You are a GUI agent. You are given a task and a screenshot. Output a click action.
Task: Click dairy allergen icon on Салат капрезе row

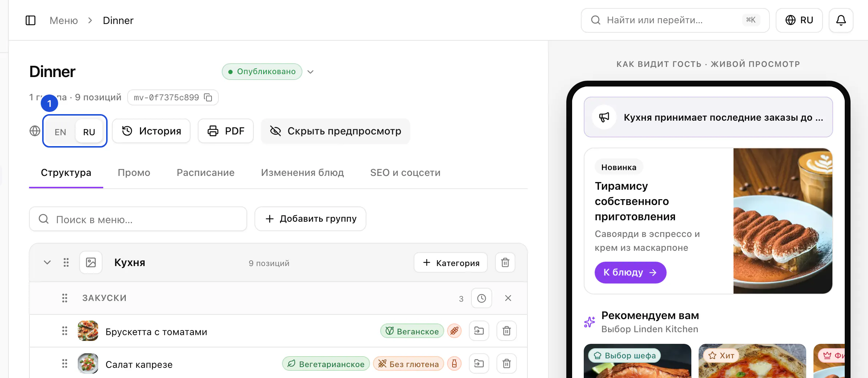coord(454,363)
